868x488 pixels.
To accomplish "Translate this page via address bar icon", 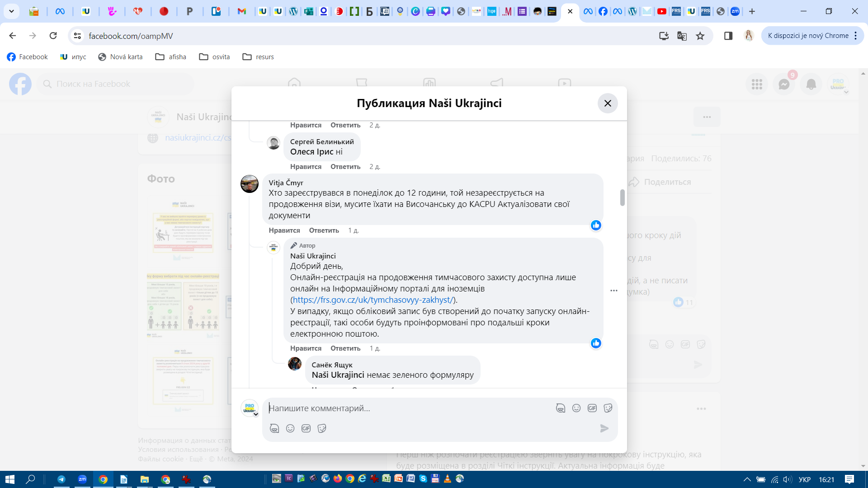I will click(x=682, y=36).
